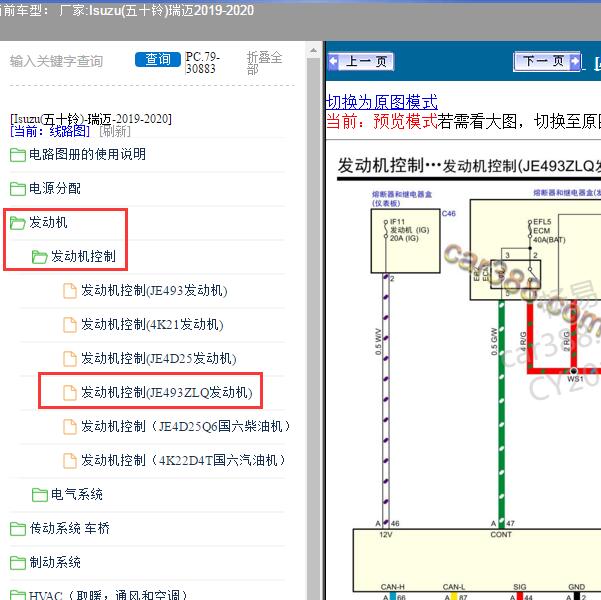Click document icon beside 发动机控制(JE493ZLQ发动机)

69,393
